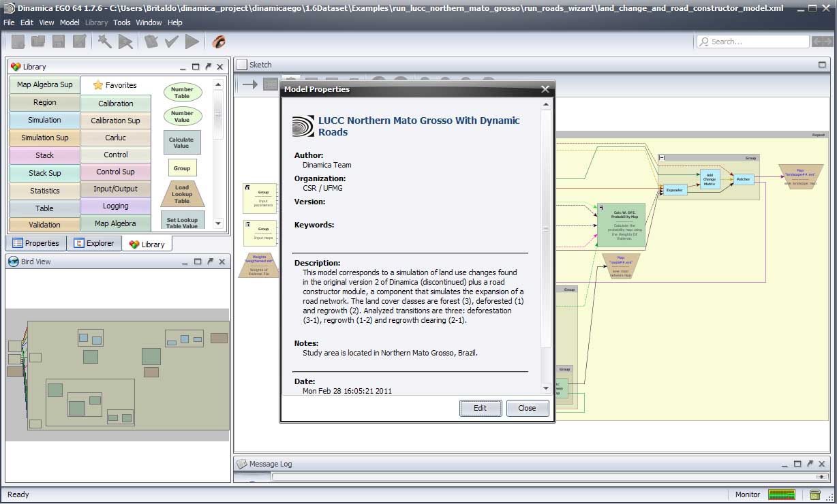Viewport: 837px width, 504px height.
Task: Open the Region library category
Action: [44, 102]
